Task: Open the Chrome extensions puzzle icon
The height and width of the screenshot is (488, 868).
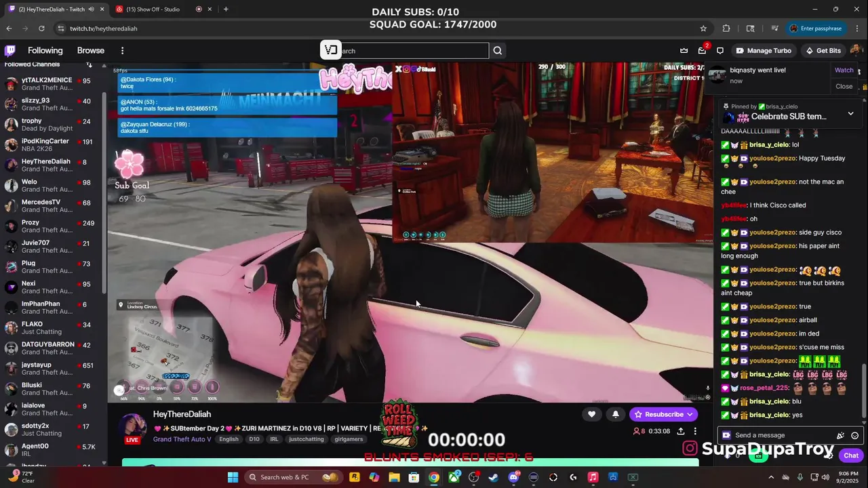Action: [x=726, y=28]
